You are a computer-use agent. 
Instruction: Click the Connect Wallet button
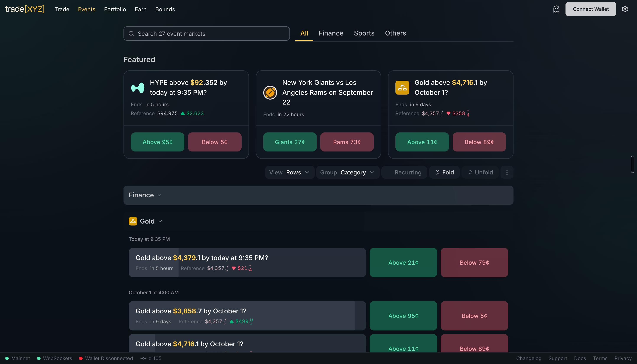pos(591,9)
